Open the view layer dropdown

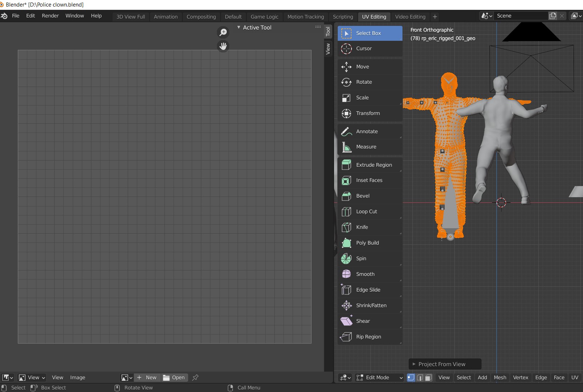coord(576,16)
